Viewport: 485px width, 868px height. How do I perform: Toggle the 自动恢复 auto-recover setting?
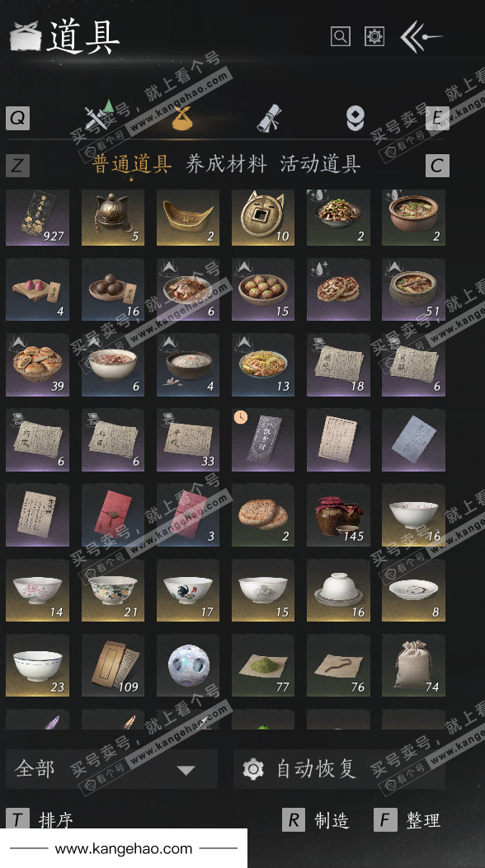click(x=339, y=769)
